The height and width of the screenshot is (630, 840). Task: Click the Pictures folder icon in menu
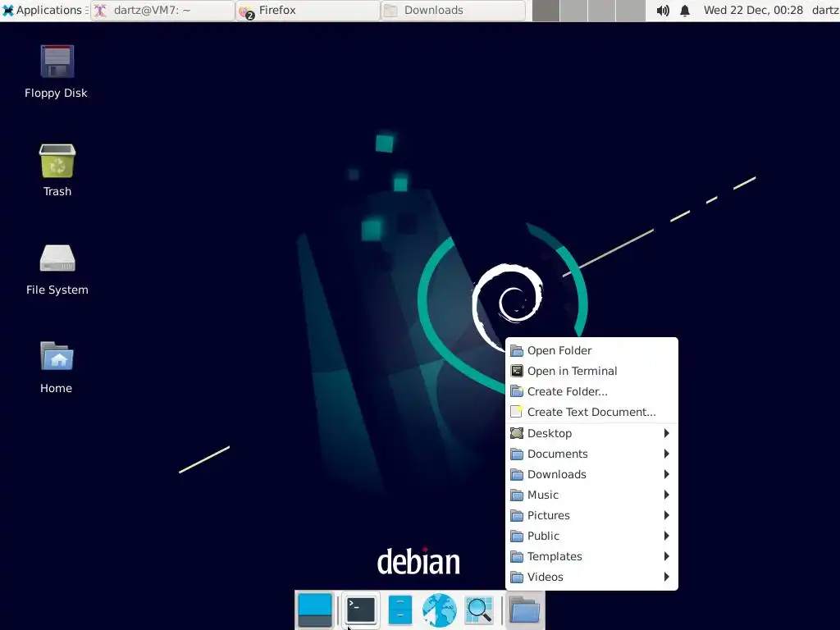(x=517, y=515)
